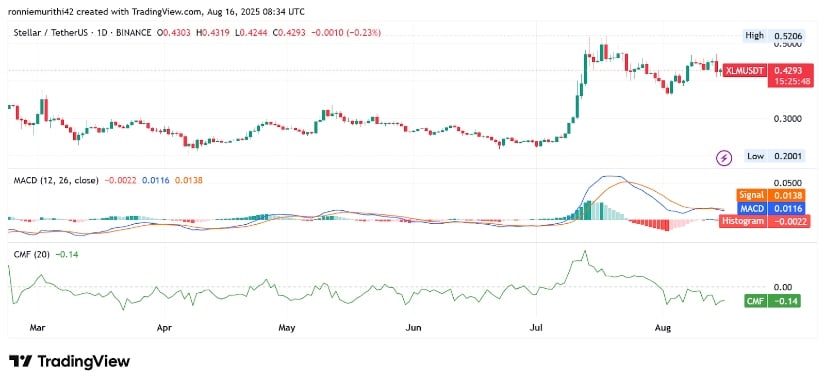The width and height of the screenshot is (825, 384).
Task: Click the Mar date axis label
Action: click(x=36, y=328)
